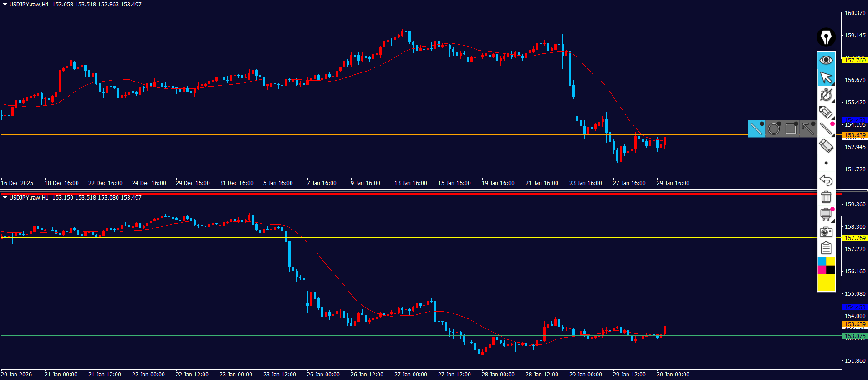Open the brush size dot setting

point(826,163)
